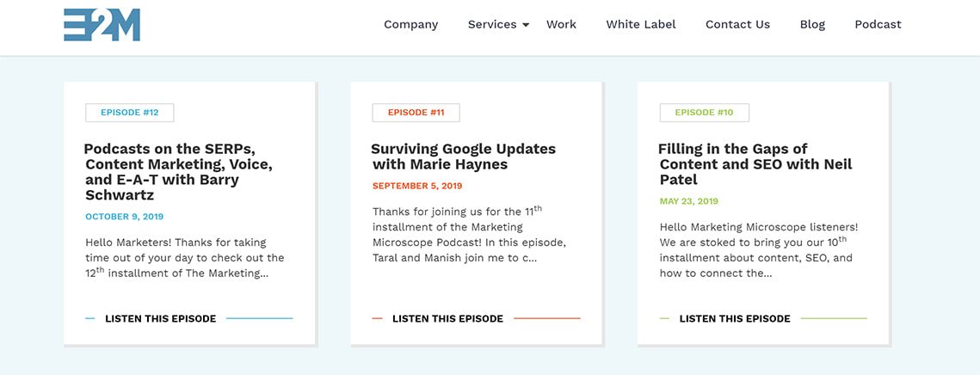Click the October 9, 2019 date
Viewport: 980px width, 375px height.
(x=124, y=217)
